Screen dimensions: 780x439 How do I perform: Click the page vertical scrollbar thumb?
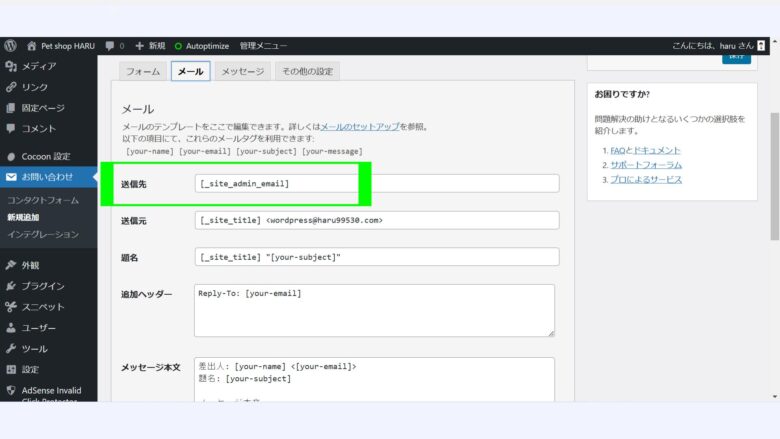pyautogui.click(x=775, y=176)
